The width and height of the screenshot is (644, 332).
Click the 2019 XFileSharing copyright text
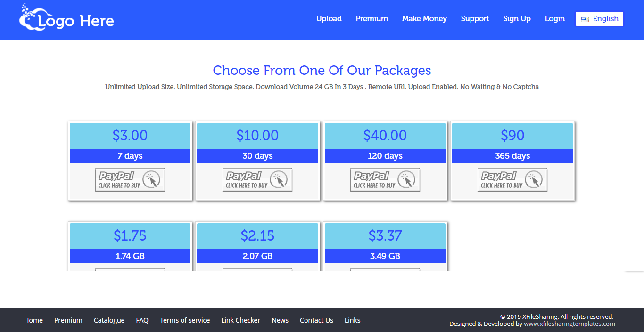click(557, 317)
